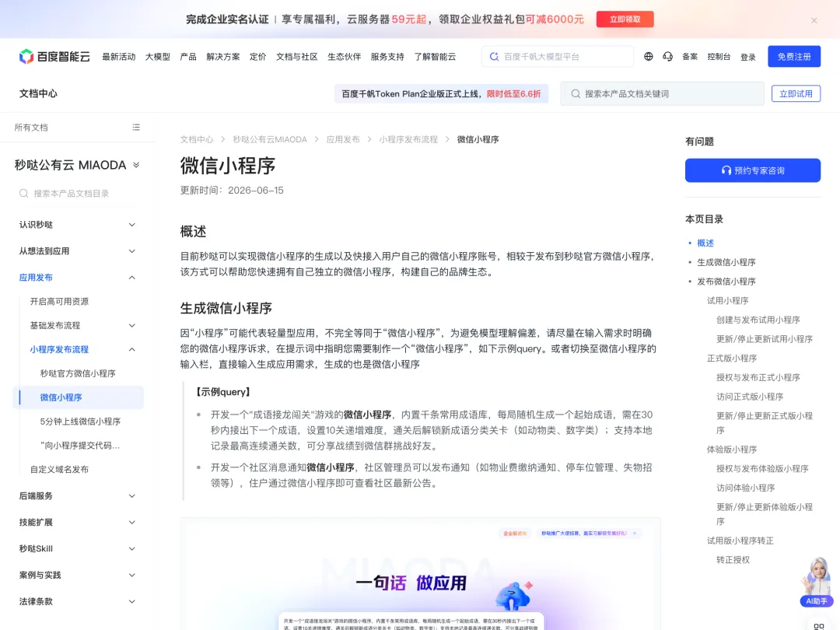The height and width of the screenshot is (630, 840).
Task: Open 自定义域名发布 in sidebar
Action: click(59, 469)
